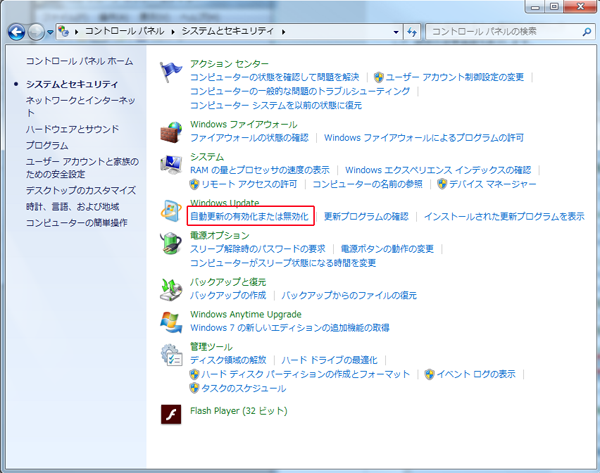Open the Administrative Tools (管理ツール) icon
Viewport: 600px width, 473px height.
click(171, 354)
